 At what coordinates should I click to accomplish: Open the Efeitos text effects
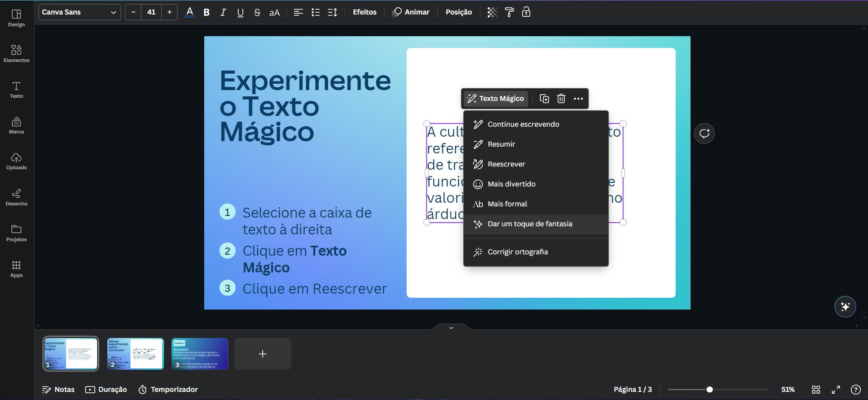(364, 12)
